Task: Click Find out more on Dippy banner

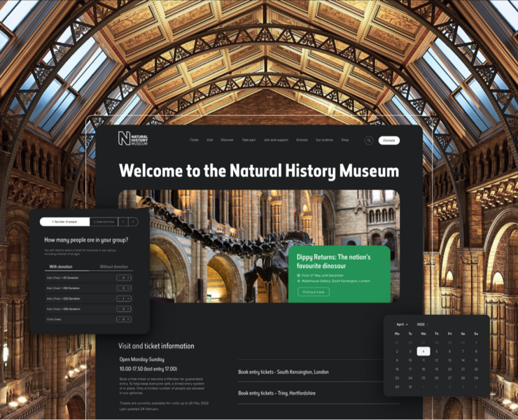Action: [313, 292]
